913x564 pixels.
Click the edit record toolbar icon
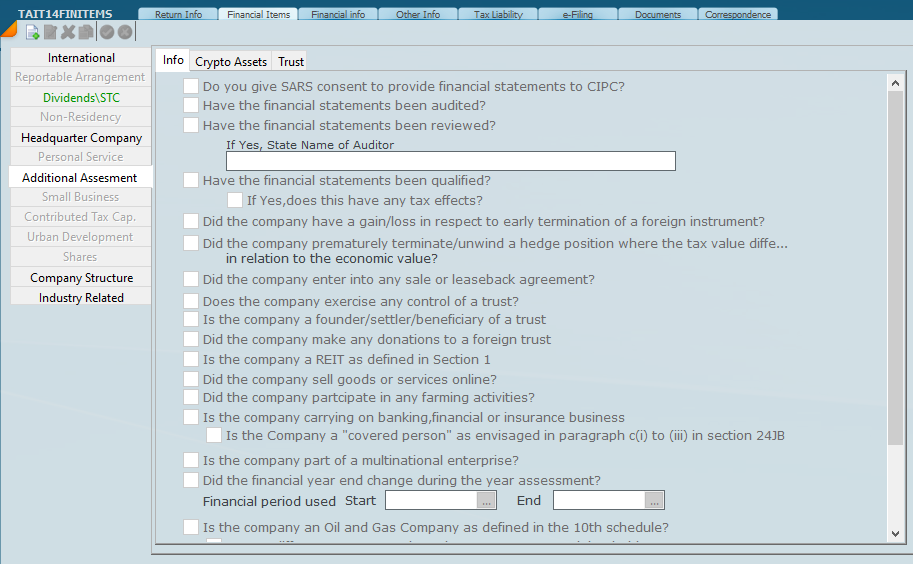50,32
